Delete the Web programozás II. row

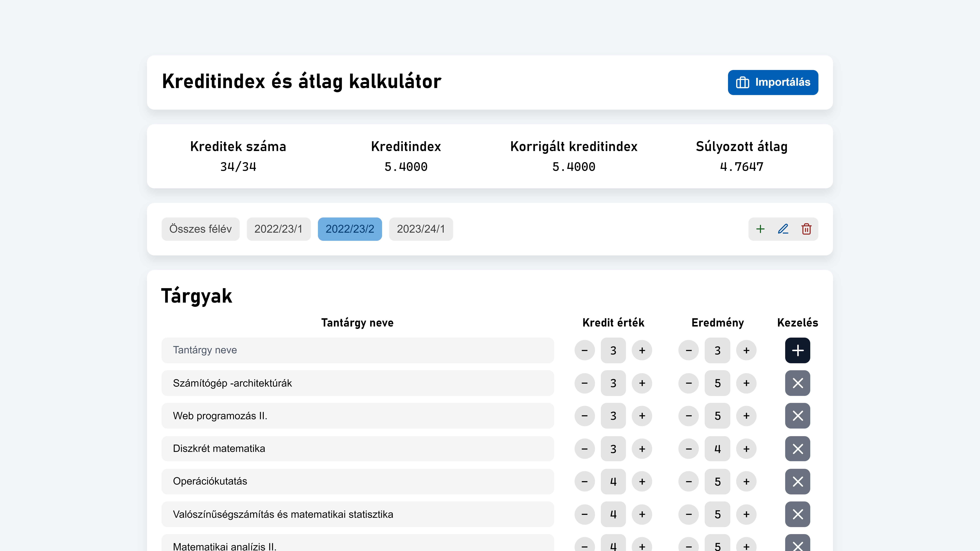click(x=797, y=416)
